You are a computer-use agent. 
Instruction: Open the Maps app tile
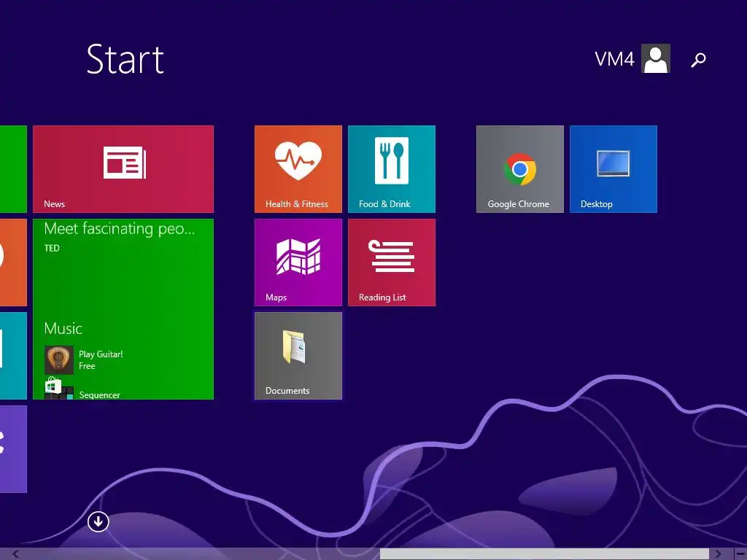(298, 262)
